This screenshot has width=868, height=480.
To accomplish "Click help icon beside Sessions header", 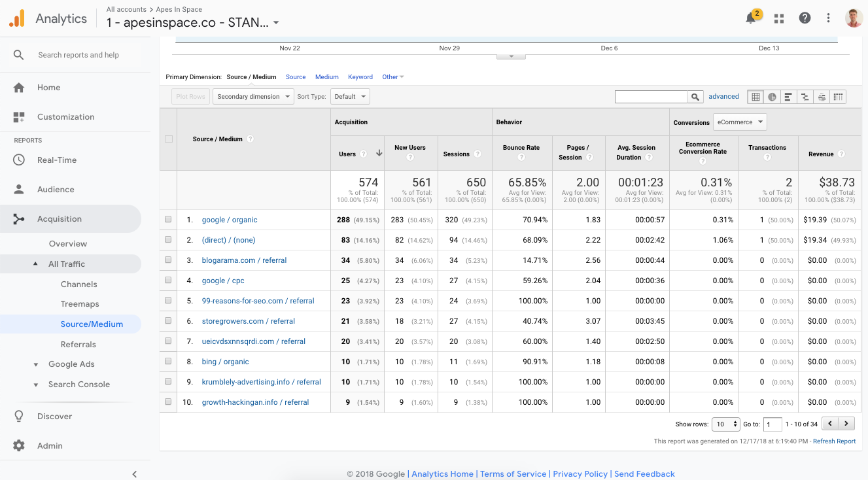I will tap(477, 154).
